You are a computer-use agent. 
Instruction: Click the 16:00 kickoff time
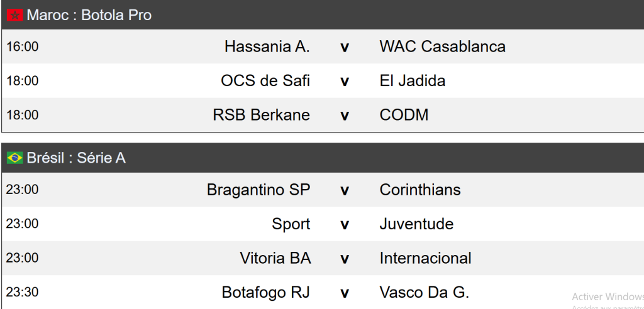click(x=22, y=47)
